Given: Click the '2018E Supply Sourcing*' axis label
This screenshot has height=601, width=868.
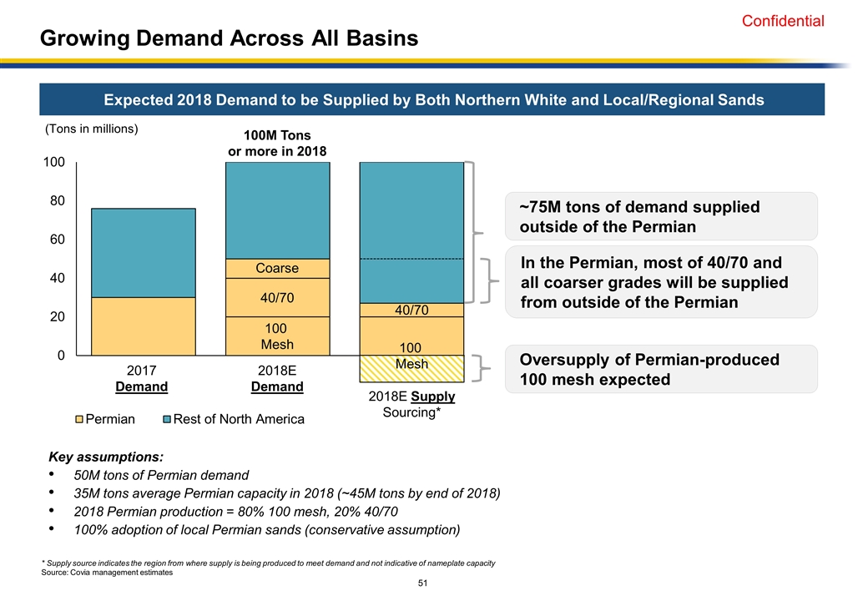Looking at the screenshot, I should 411,405.
